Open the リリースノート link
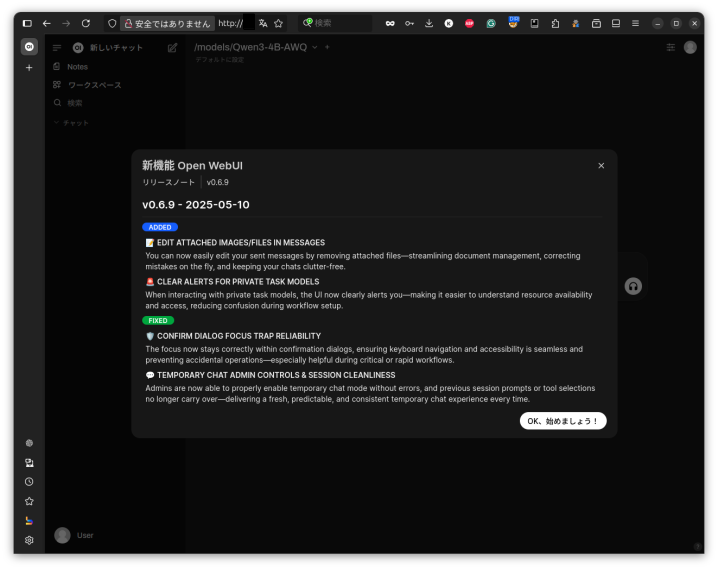 coord(169,182)
